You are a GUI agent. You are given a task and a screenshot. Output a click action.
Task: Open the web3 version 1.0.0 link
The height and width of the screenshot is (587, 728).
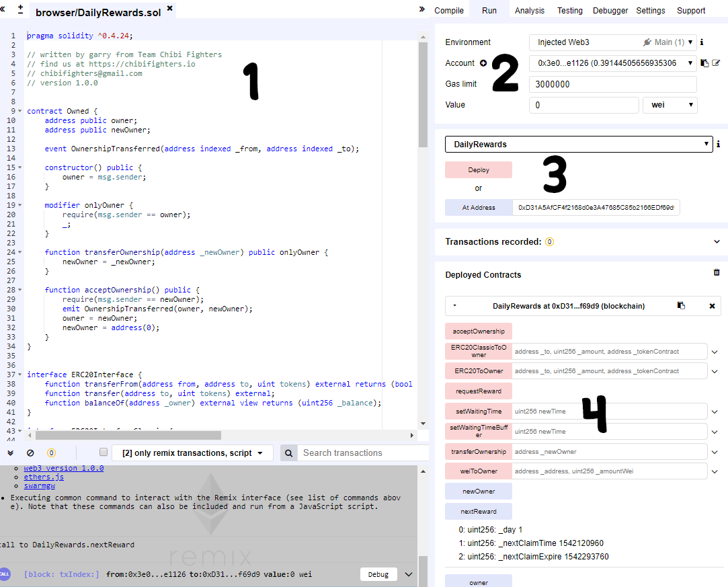[64, 468]
